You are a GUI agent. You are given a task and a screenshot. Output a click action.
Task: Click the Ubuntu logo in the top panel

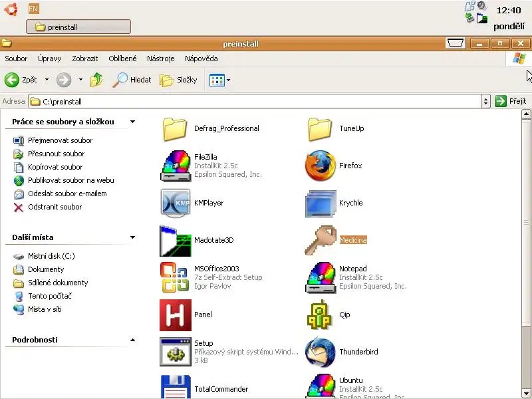coord(11,9)
